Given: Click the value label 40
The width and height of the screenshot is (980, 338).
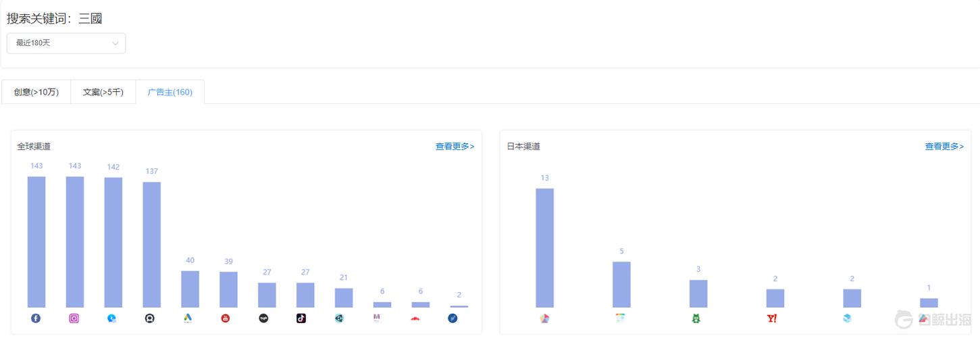Looking at the screenshot, I should (x=190, y=260).
